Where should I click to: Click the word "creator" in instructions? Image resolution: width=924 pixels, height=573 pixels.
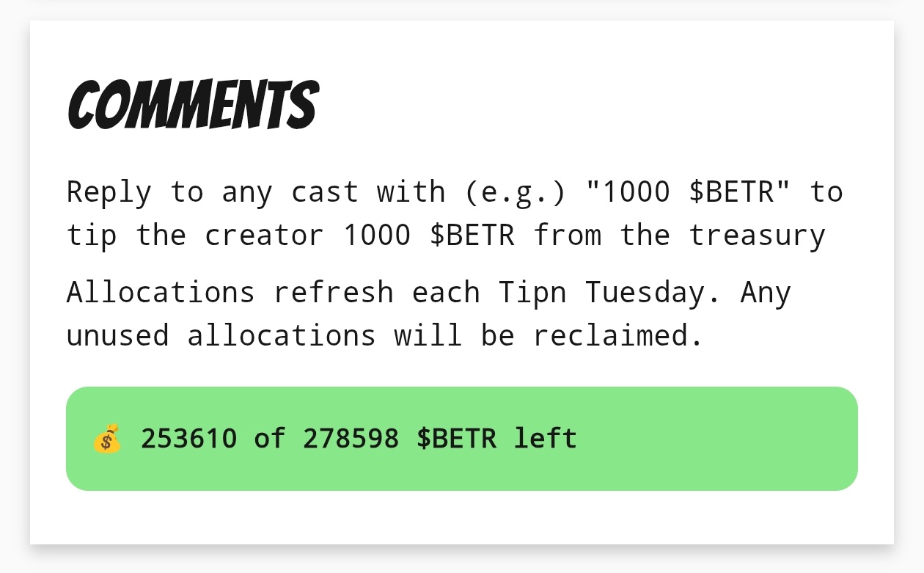264,235
